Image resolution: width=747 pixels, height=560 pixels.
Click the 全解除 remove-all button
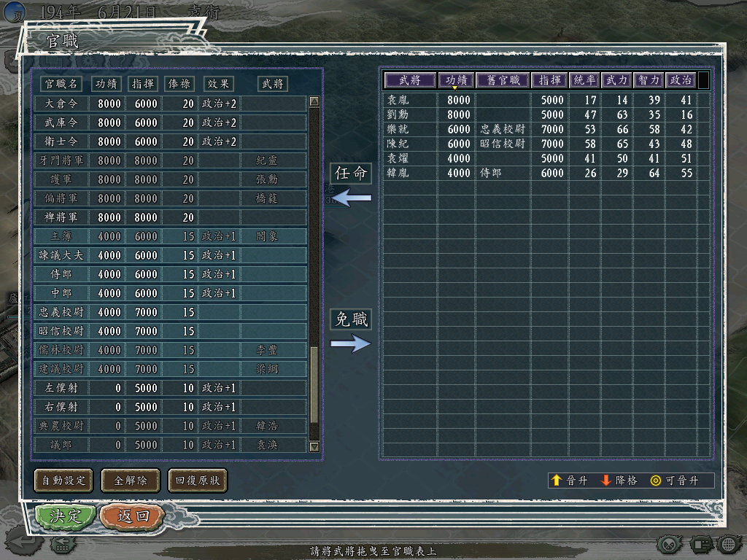click(x=131, y=481)
